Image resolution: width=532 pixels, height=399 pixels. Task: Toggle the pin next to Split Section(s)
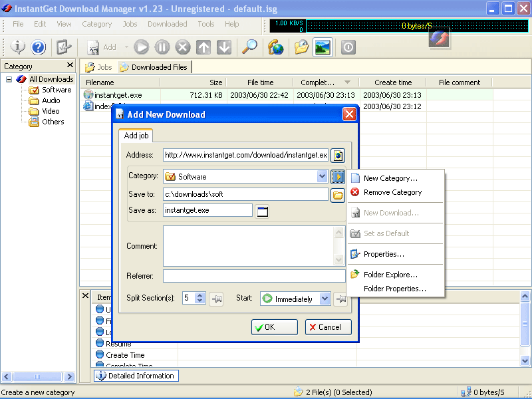216,299
